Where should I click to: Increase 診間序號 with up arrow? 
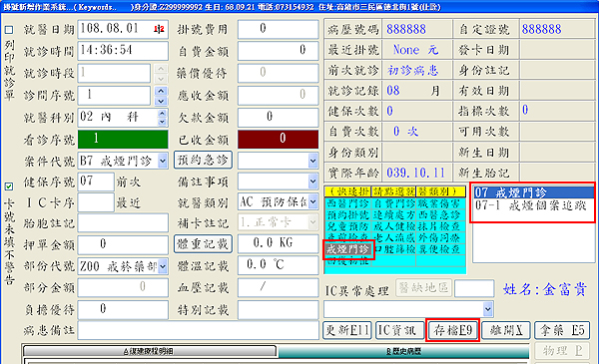(161, 91)
